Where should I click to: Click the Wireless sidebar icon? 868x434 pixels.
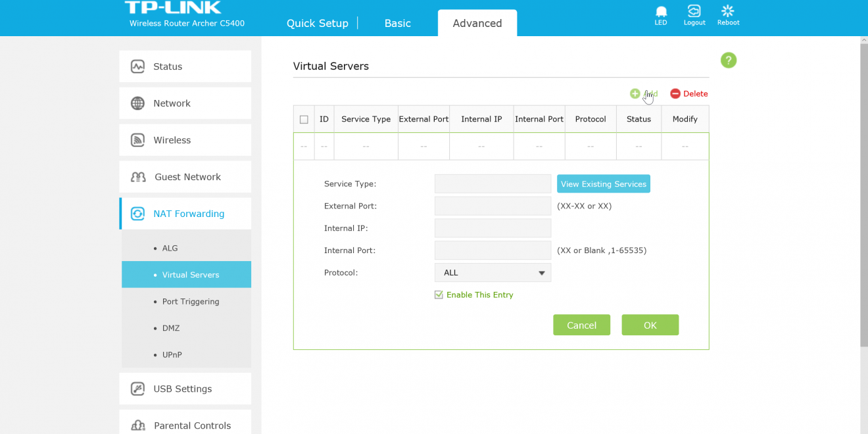(x=137, y=140)
